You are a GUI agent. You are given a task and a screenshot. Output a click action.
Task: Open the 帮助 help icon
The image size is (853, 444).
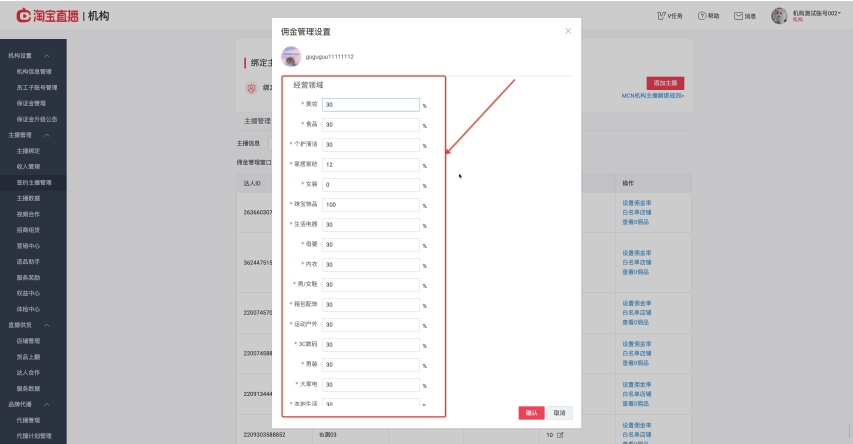702,16
